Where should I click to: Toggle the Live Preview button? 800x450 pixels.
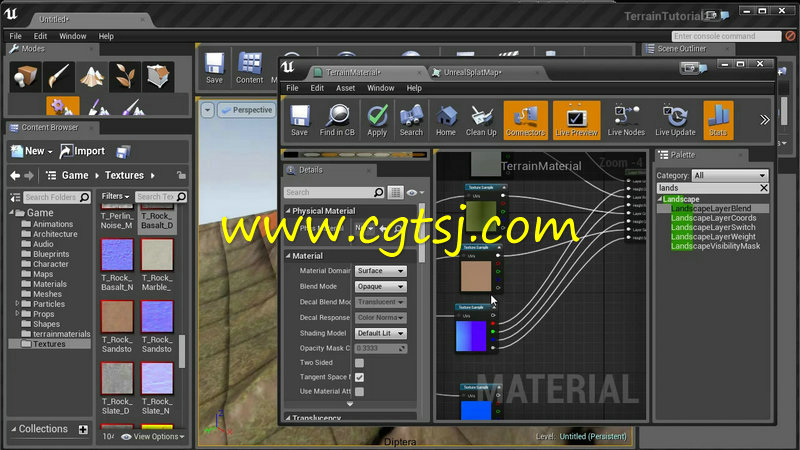(577, 120)
